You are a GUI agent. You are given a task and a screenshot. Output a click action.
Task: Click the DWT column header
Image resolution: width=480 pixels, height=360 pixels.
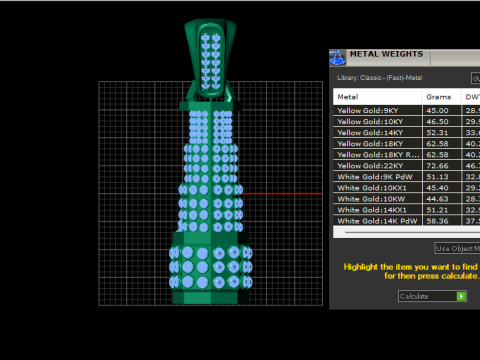tap(471, 97)
